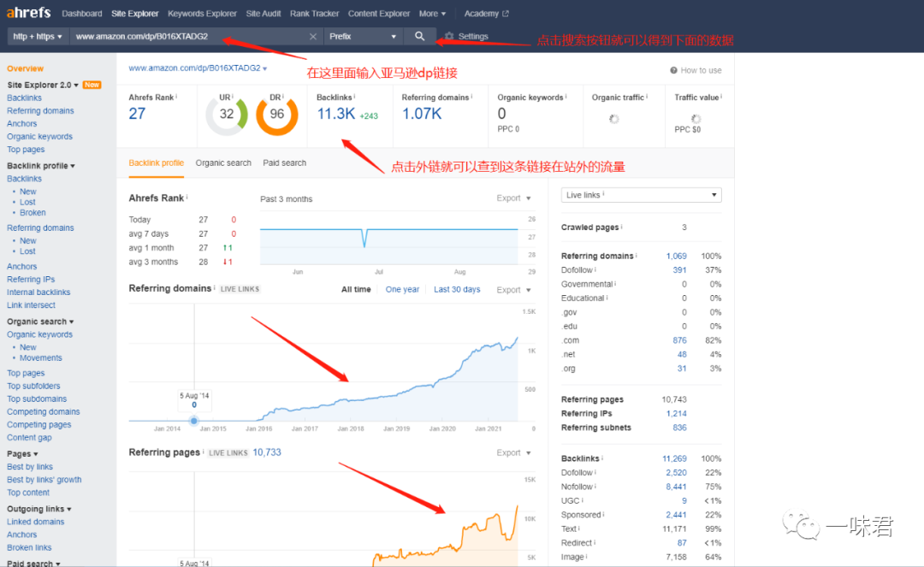
Task: Open Content gap sidebar link
Action: pos(29,438)
